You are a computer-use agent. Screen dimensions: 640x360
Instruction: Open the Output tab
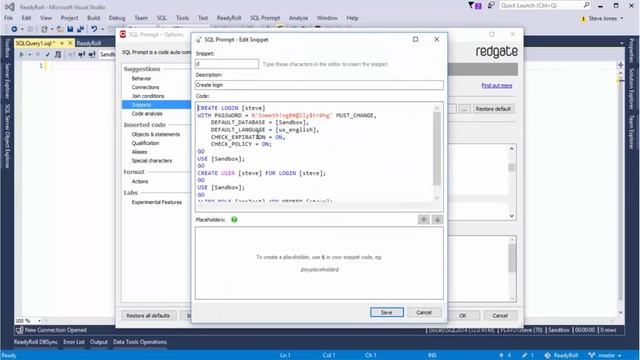[x=99, y=342]
